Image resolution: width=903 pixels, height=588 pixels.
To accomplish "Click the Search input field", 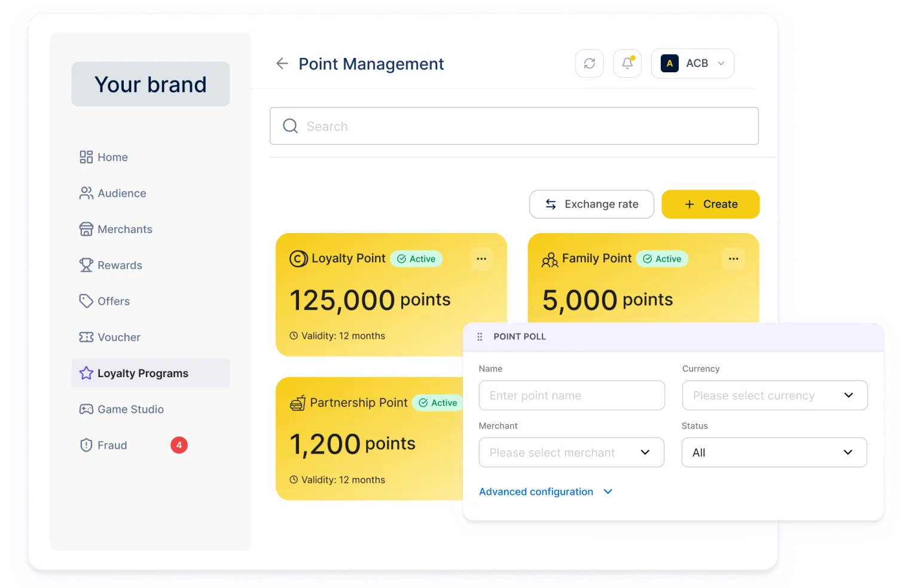I will [514, 126].
